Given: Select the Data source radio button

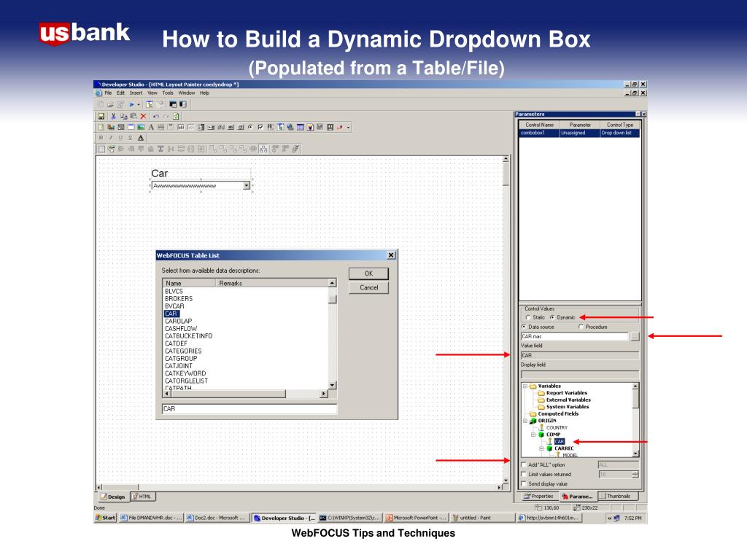Looking at the screenshot, I should click(x=524, y=327).
